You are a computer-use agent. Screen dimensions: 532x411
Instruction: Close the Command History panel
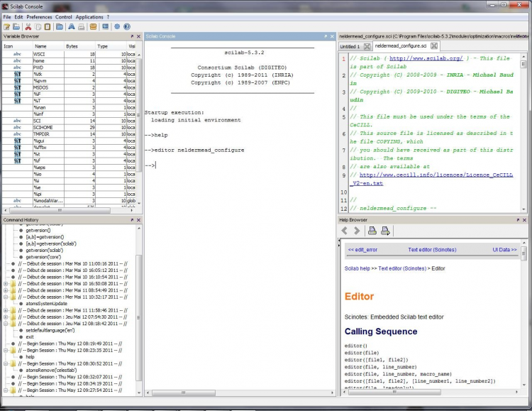pos(139,220)
